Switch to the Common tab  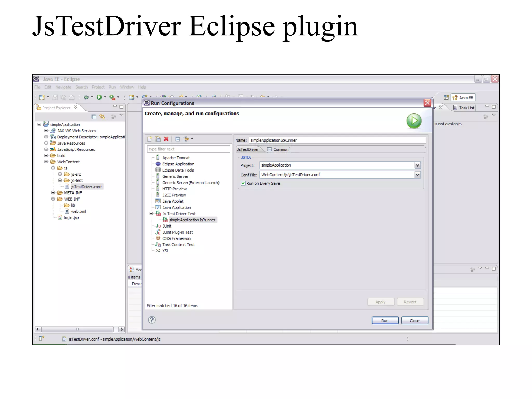[278, 149]
